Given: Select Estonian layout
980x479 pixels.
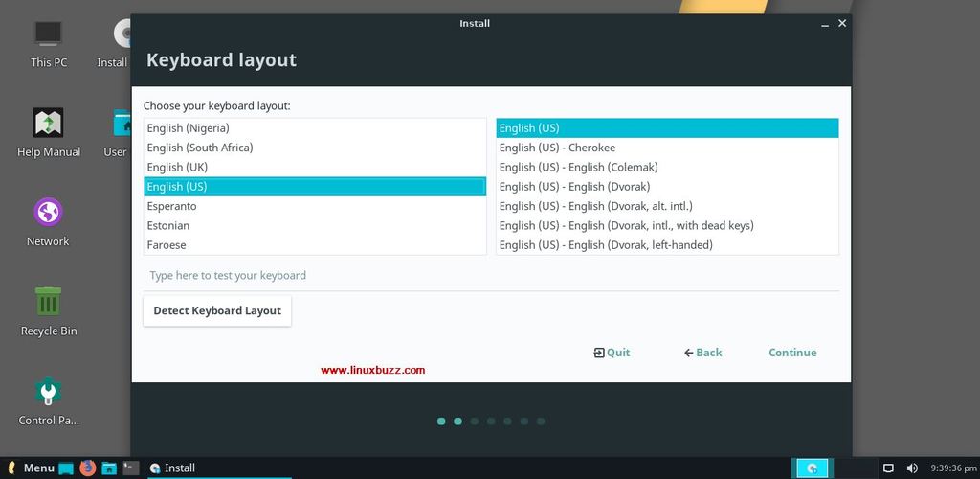Looking at the screenshot, I should pos(315,225).
